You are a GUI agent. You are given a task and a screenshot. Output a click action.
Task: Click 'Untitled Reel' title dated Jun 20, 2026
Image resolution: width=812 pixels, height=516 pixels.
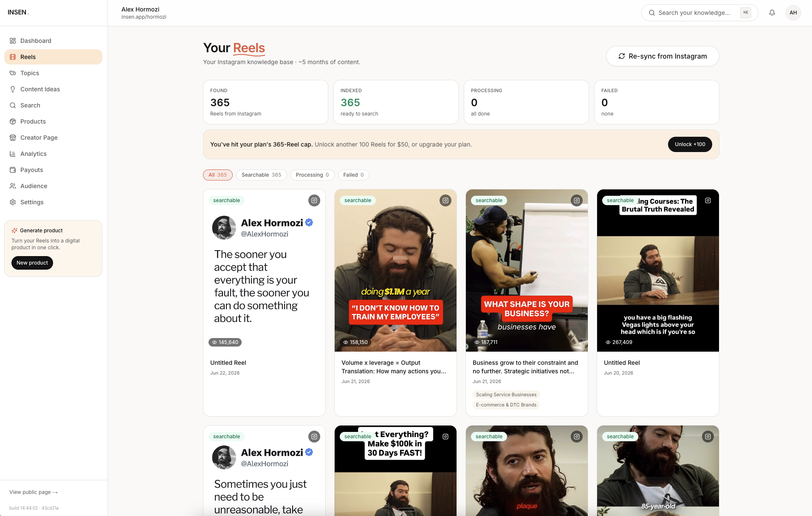pyautogui.click(x=622, y=363)
